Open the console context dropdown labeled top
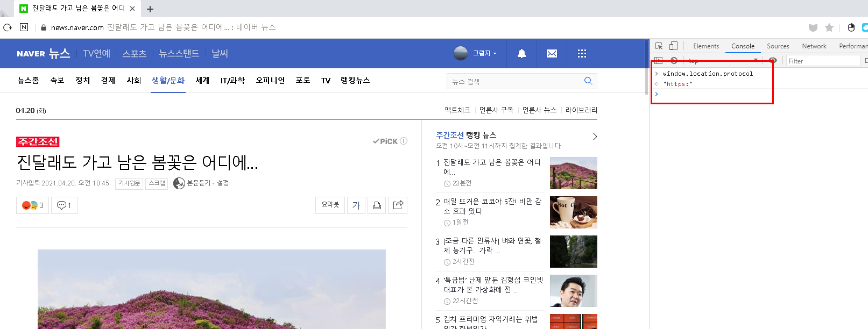The height and width of the screenshot is (329, 868). [x=723, y=61]
